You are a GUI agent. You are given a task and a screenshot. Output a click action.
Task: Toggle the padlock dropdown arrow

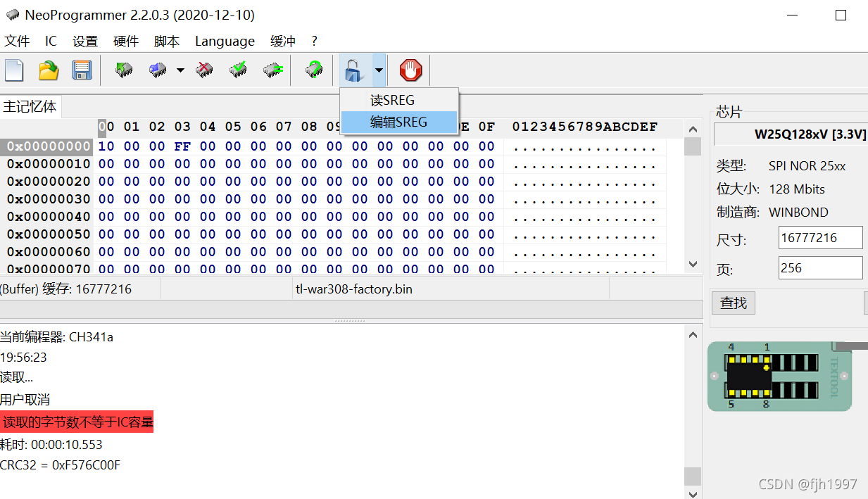point(379,70)
